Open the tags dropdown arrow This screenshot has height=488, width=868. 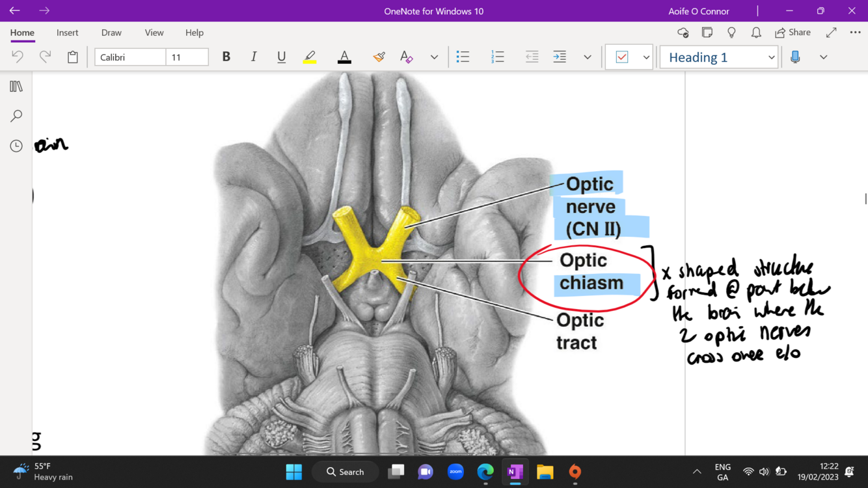[x=646, y=57]
